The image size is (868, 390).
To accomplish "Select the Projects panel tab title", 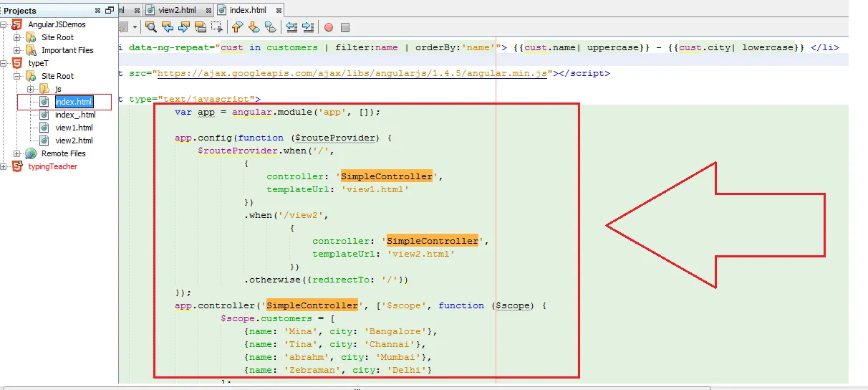I will [x=20, y=11].
